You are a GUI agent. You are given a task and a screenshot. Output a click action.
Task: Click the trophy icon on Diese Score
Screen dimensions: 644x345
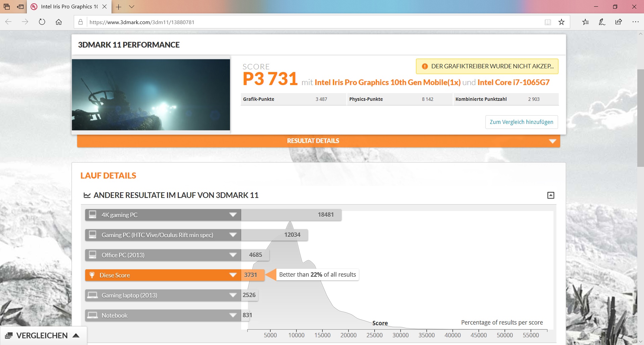[x=92, y=275]
